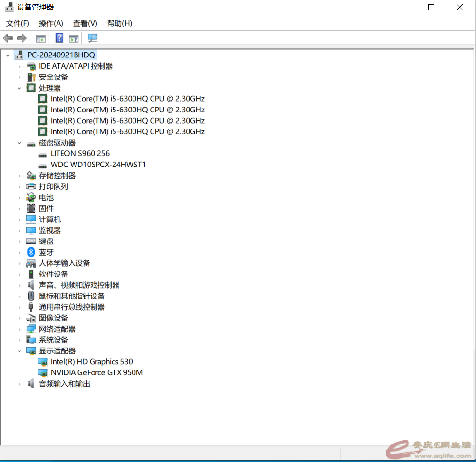Click the Forward arrow toolbar icon
Viewport: 476px width, 462px height.
22,38
